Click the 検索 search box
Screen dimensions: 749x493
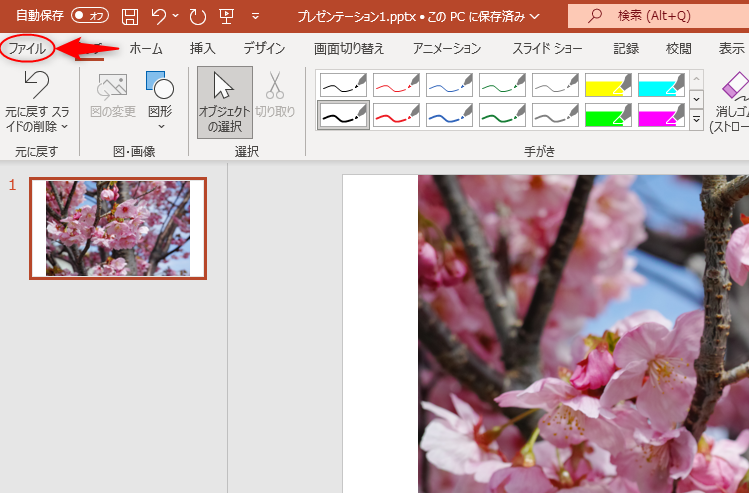coord(658,16)
